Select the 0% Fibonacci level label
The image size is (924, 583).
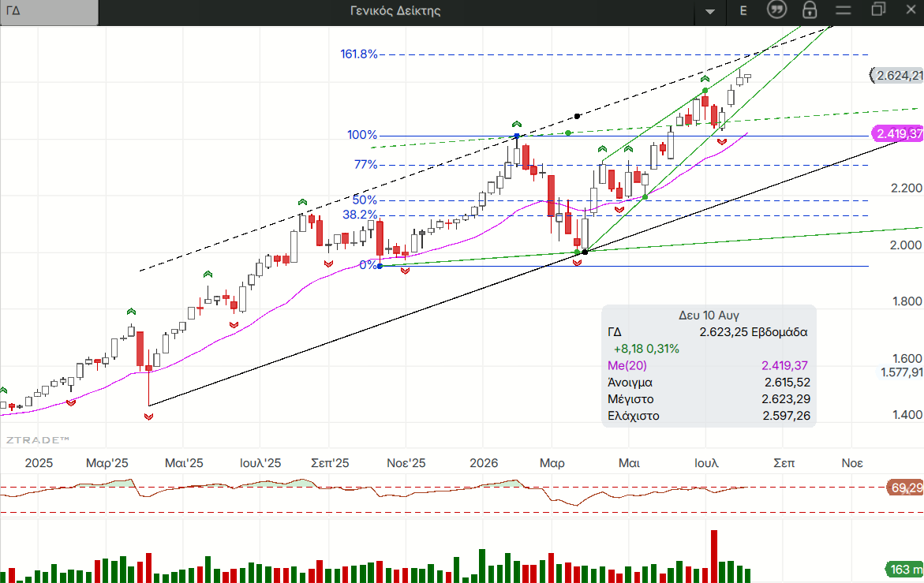point(368,265)
